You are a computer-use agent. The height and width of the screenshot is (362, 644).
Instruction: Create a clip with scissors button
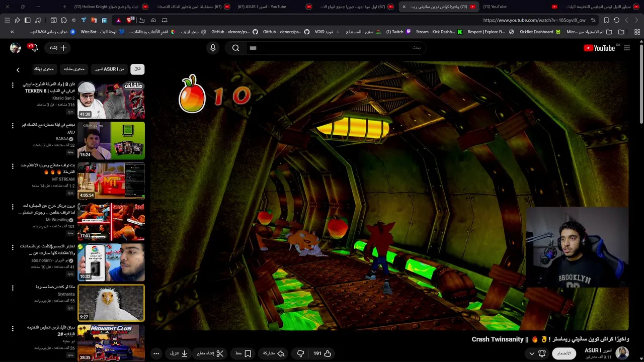[x=210, y=353]
